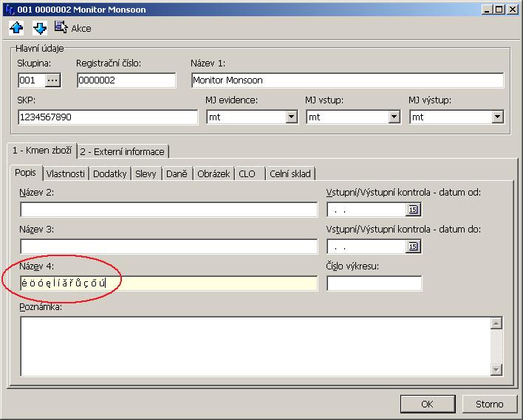Click the Číslo výkresu input field
This screenshot has width=523, height=420.
tap(374, 283)
